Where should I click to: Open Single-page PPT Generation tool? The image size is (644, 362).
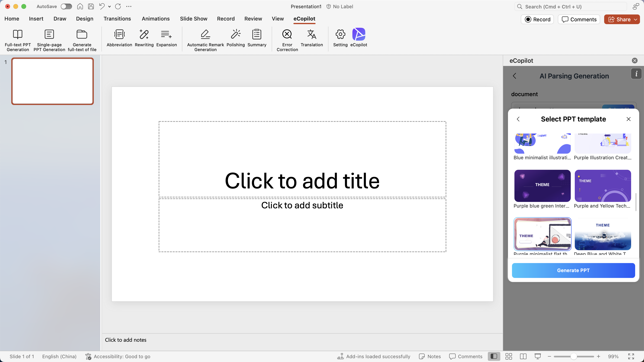49,34
